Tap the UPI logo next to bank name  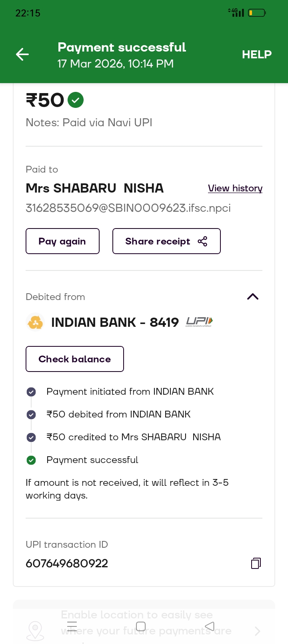pyautogui.click(x=199, y=322)
